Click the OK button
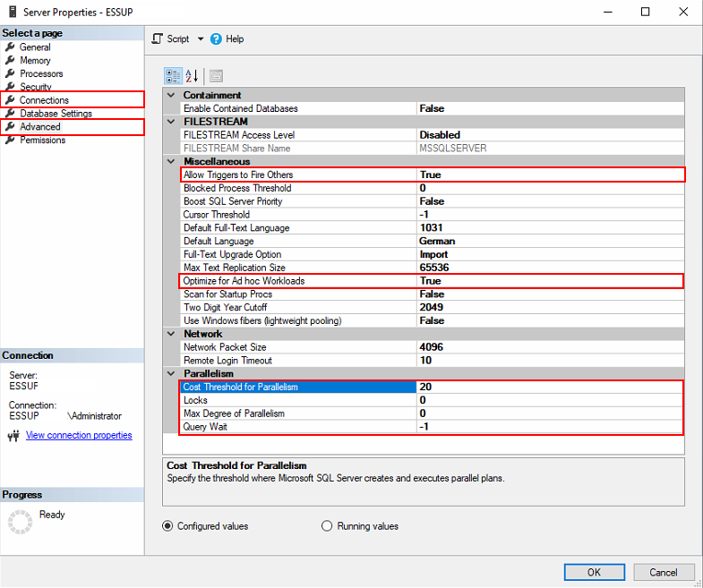This screenshot has height=588, width=703. point(594,572)
